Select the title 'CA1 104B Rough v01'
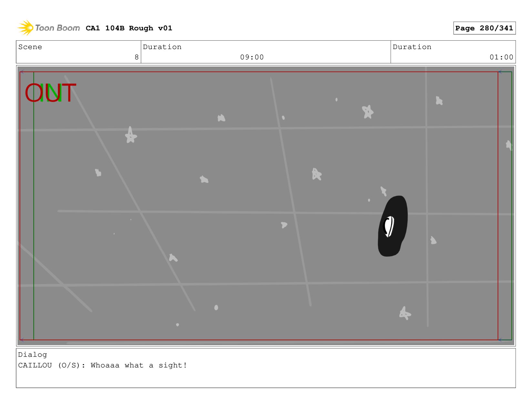Image resolution: width=532 pixels, height=412 pixels. (x=129, y=28)
